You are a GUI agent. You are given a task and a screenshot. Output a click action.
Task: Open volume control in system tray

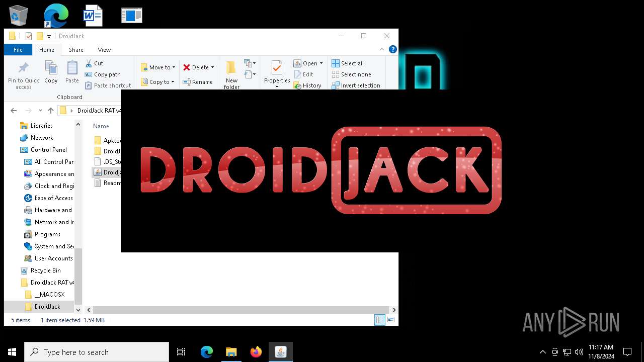pos(579,352)
